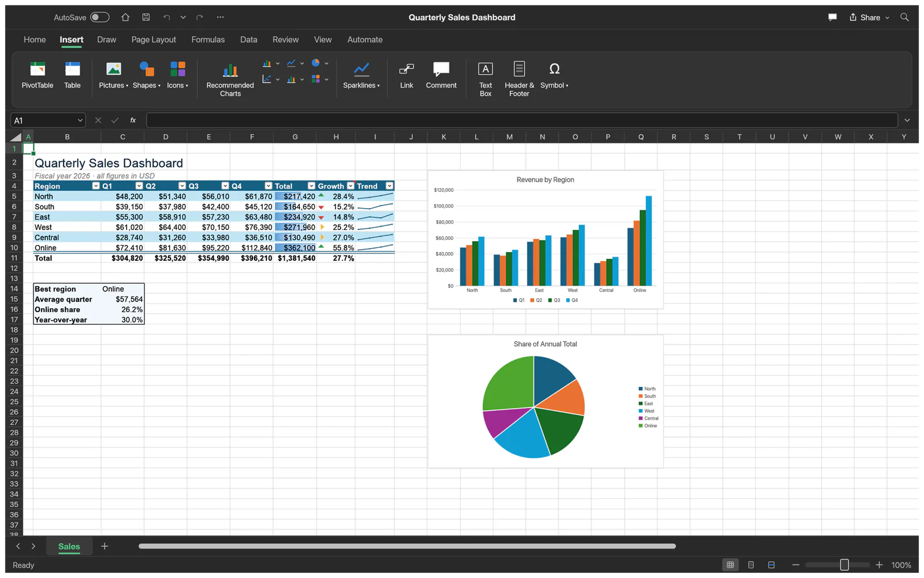Screen dimensions: 924x578
Task: Open the Q1 column filter dropdown
Action: (x=139, y=186)
